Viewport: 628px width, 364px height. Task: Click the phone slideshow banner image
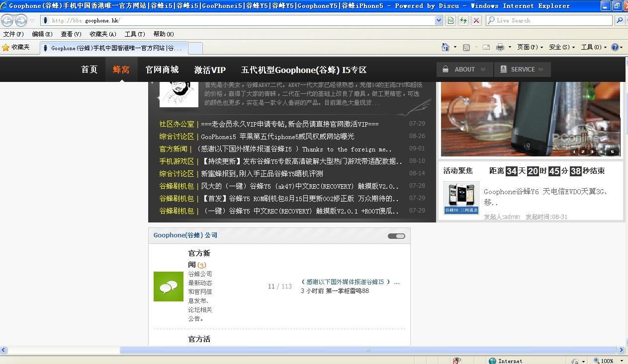coord(531,119)
